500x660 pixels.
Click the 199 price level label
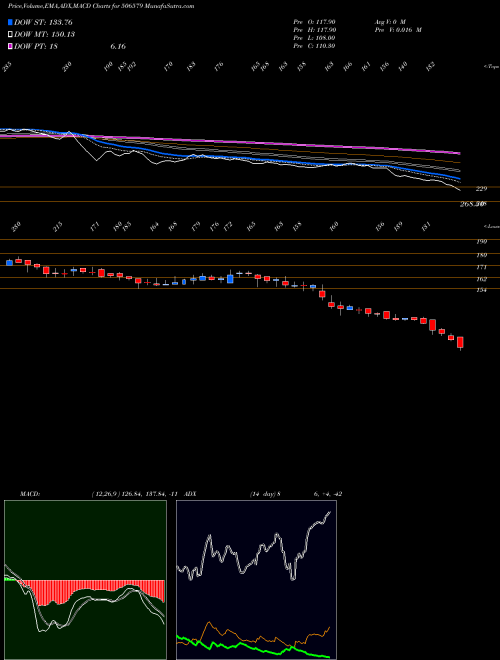coord(481,242)
